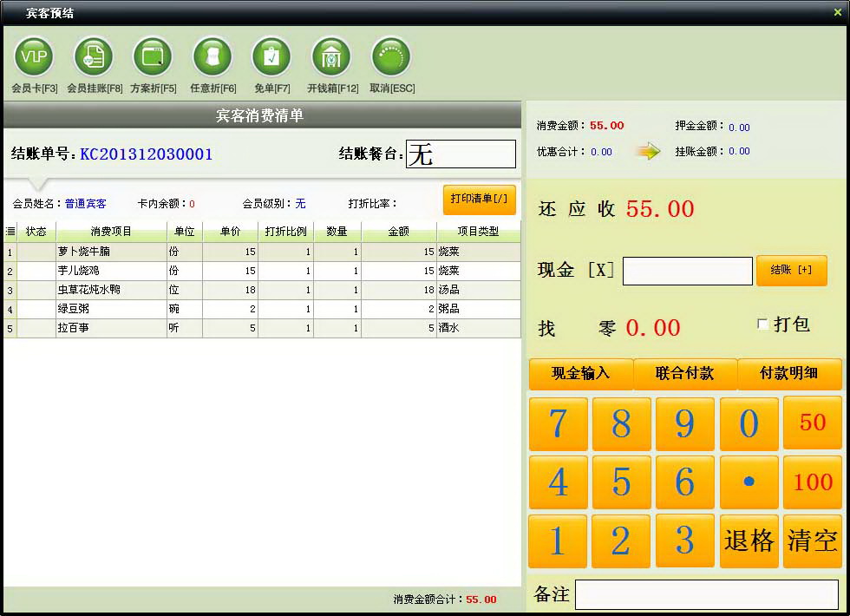Enable the takeaway checkbox (打包)

[x=763, y=324]
